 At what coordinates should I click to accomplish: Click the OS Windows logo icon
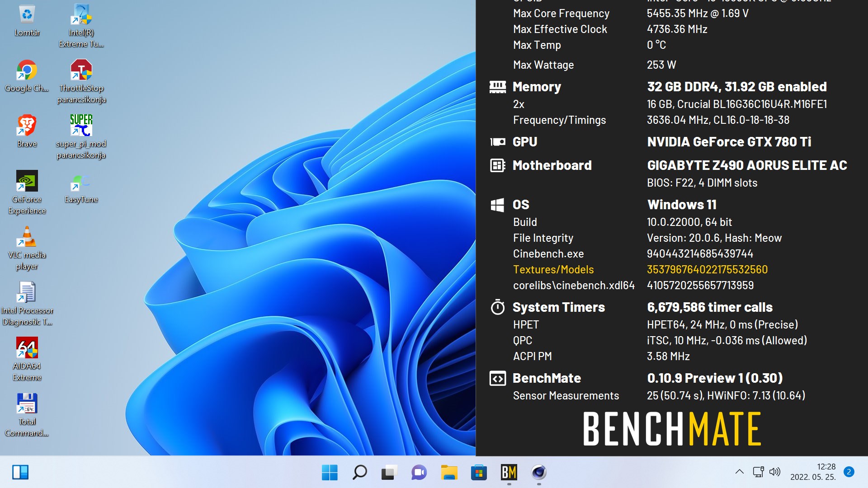coord(497,205)
